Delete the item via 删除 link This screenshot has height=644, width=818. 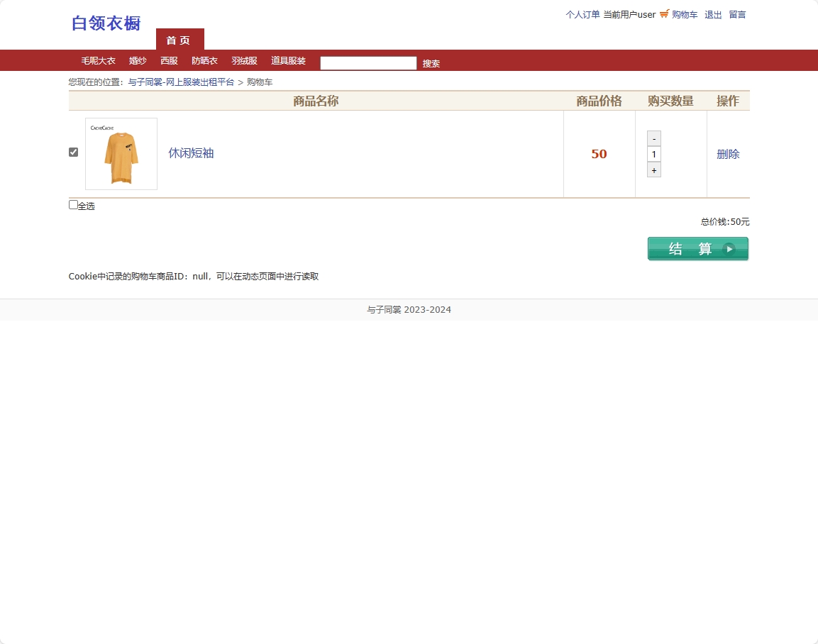728,153
